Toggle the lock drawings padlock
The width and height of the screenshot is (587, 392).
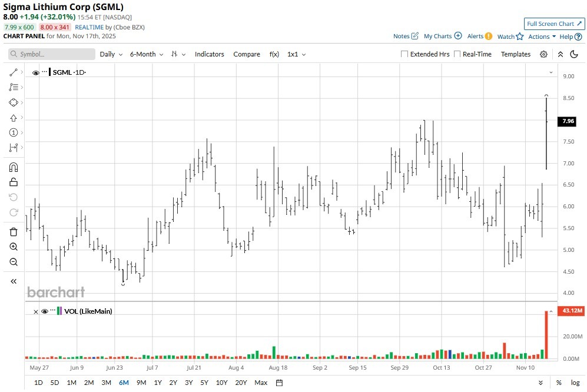14,182
